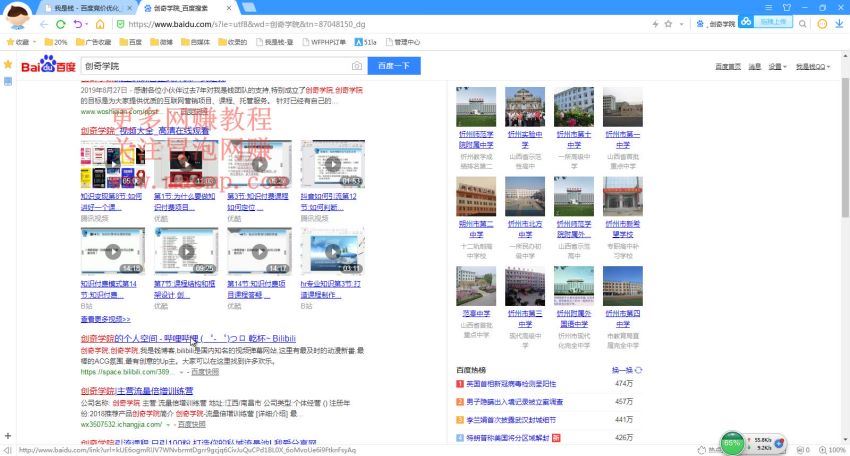Open the skin/shirt theme icon
Image resolution: width=850 pixels, height=456 pixels.
click(x=787, y=8)
